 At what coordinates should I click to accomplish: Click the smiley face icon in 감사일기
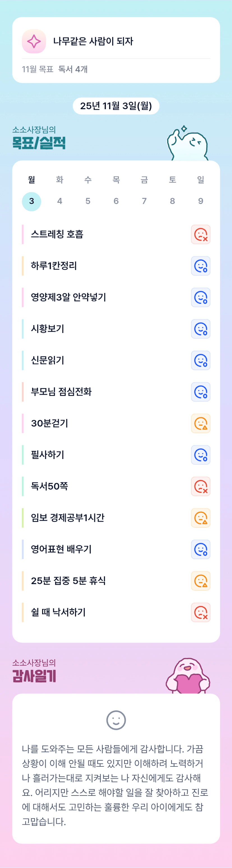point(116,720)
